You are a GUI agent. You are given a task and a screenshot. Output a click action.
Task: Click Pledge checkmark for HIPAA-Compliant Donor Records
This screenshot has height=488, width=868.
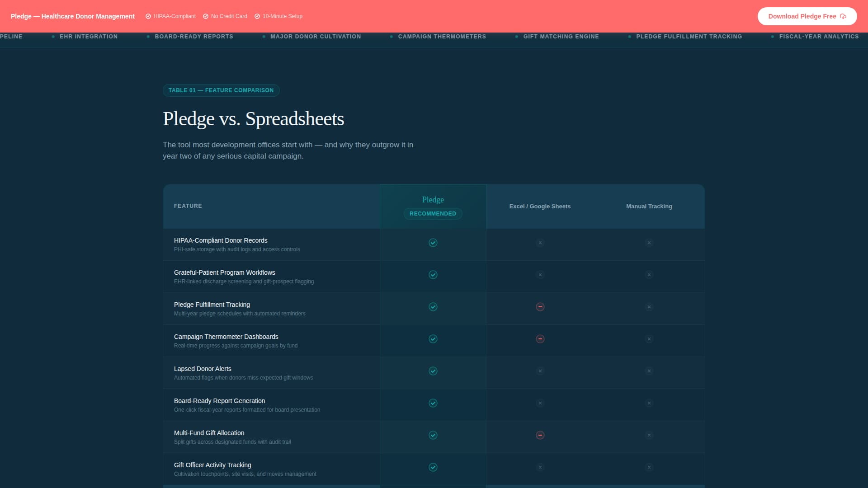click(433, 243)
